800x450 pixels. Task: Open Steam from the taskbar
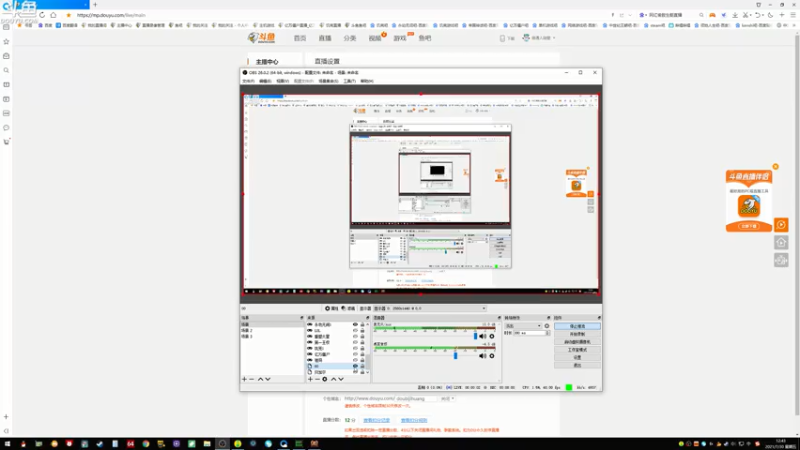click(99, 444)
